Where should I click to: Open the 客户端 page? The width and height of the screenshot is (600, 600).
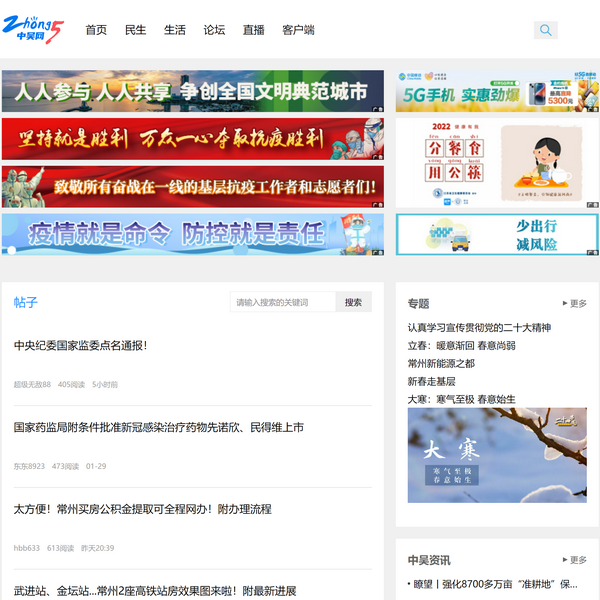(x=298, y=30)
